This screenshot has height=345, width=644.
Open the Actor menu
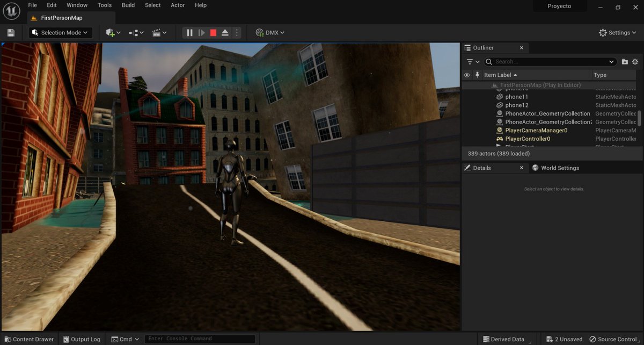click(x=178, y=5)
